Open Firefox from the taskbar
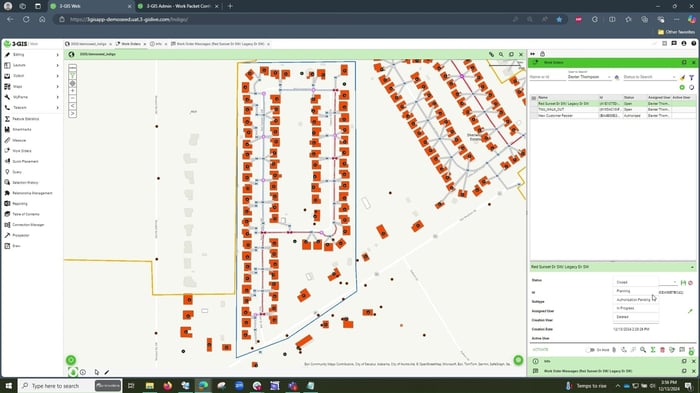The image size is (700, 393). point(167,385)
